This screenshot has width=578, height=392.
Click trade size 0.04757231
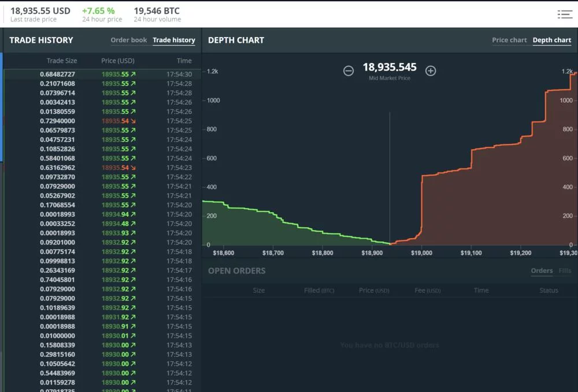pos(57,140)
